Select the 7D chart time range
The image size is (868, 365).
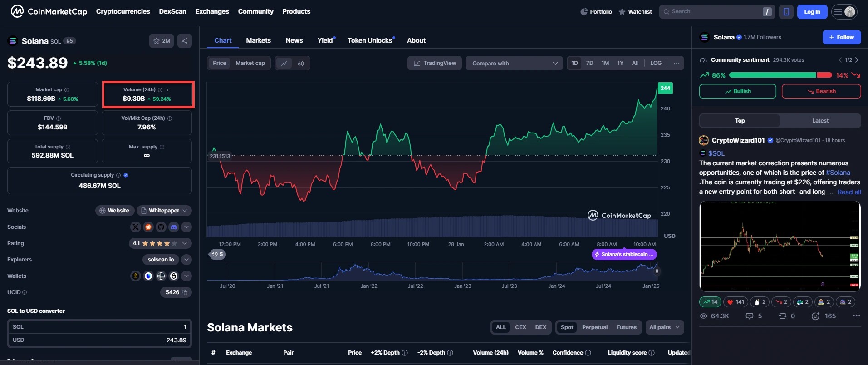point(589,63)
